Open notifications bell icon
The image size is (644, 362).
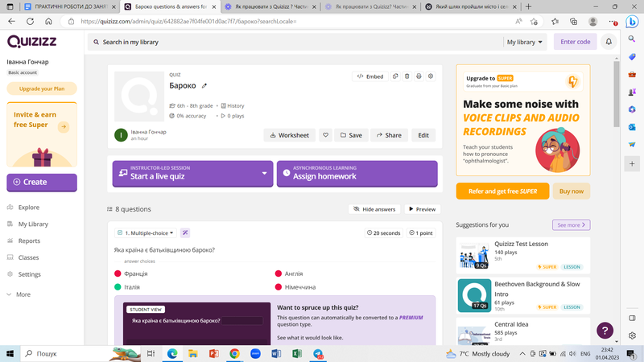(x=609, y=42)
